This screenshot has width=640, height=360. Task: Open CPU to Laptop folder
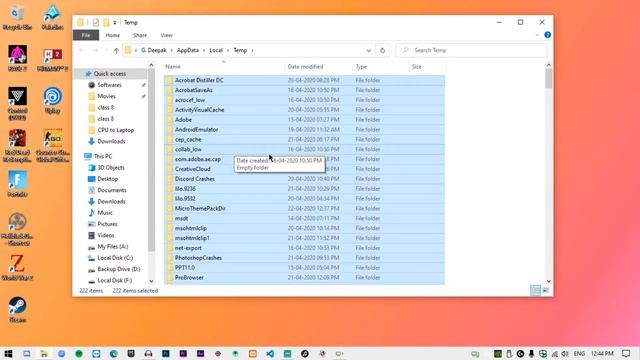coord(116,130)
